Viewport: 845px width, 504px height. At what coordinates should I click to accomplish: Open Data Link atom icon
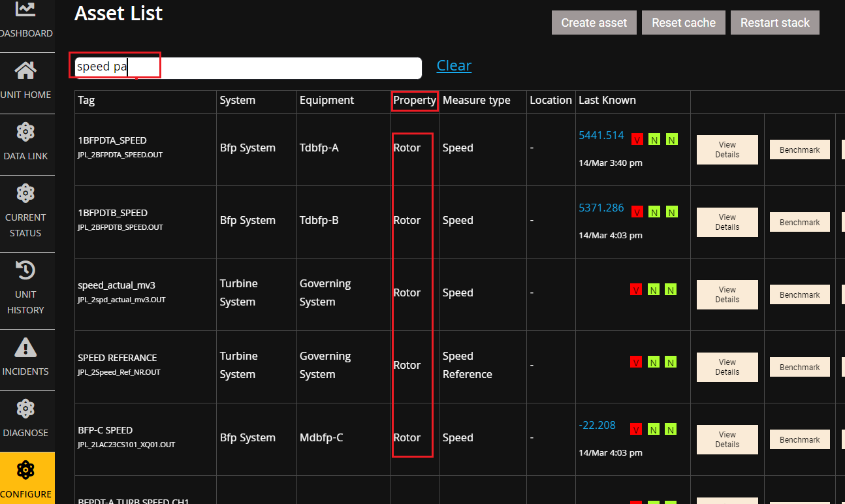click(x=25, y=132)
